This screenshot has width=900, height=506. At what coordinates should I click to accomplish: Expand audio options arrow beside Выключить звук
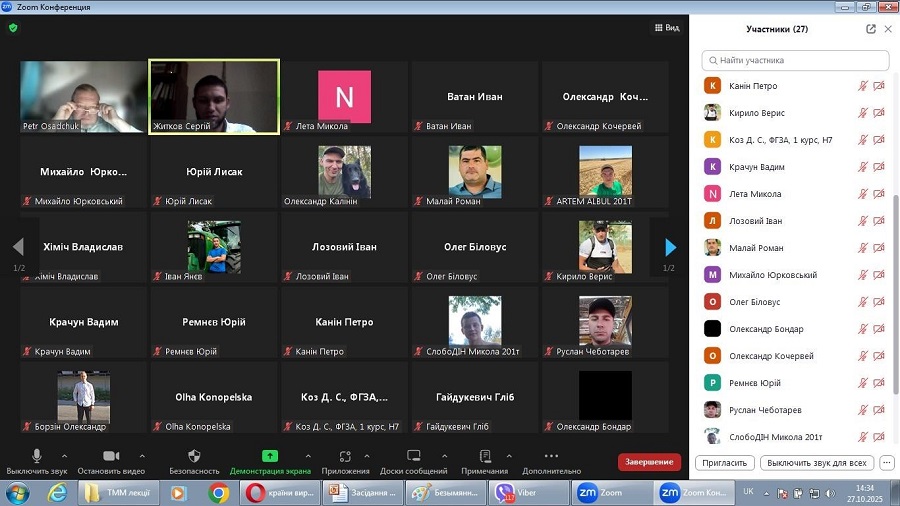(68, 456)
